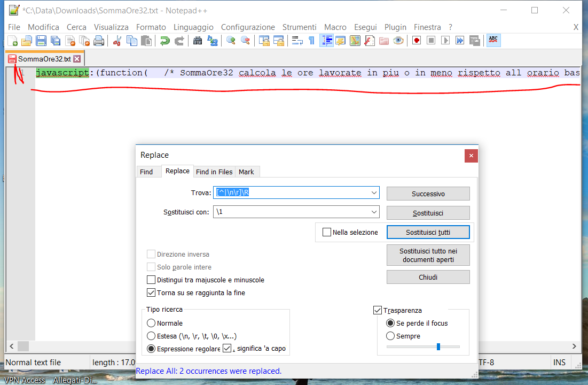Click the Undo arrow icon
Screen dimensions: 588x385
[x=165, y=41]
